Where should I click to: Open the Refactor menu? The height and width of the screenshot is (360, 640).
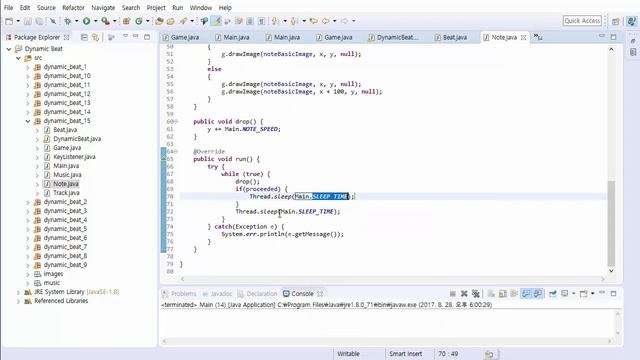73,7
